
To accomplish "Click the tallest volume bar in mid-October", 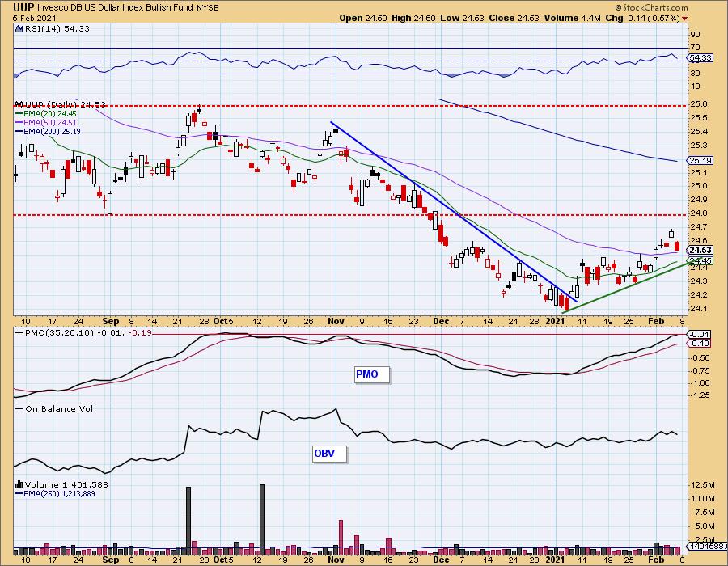I will coord(262,520).
